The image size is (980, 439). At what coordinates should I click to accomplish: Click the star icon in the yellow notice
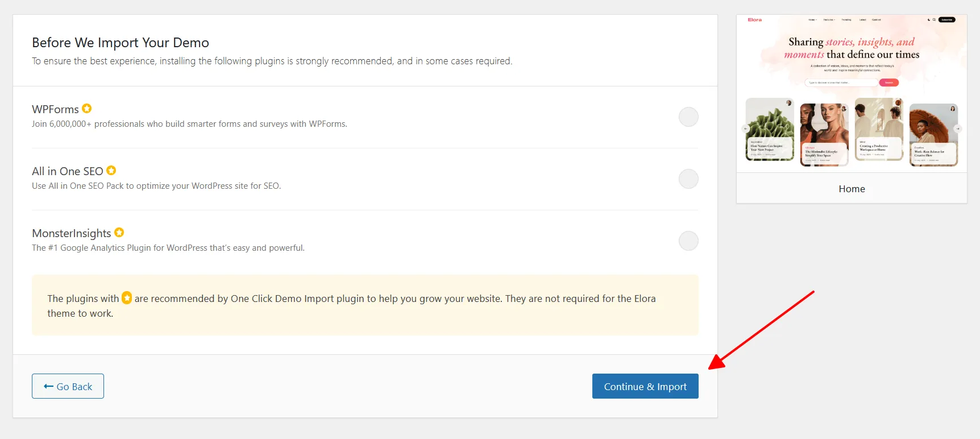127,298
